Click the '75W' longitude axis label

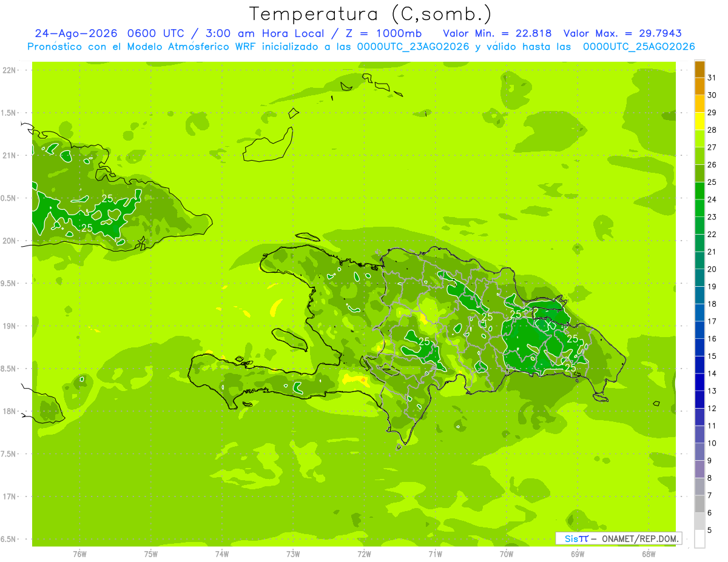[151, 554]
